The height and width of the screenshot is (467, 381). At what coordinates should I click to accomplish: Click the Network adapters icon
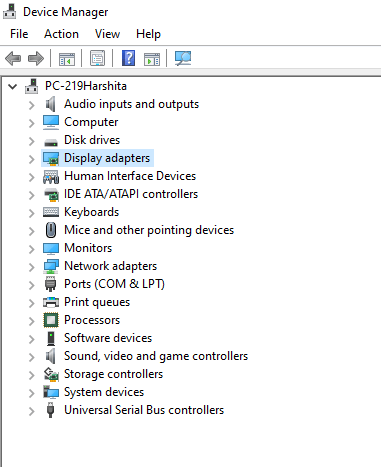point(51,266)
